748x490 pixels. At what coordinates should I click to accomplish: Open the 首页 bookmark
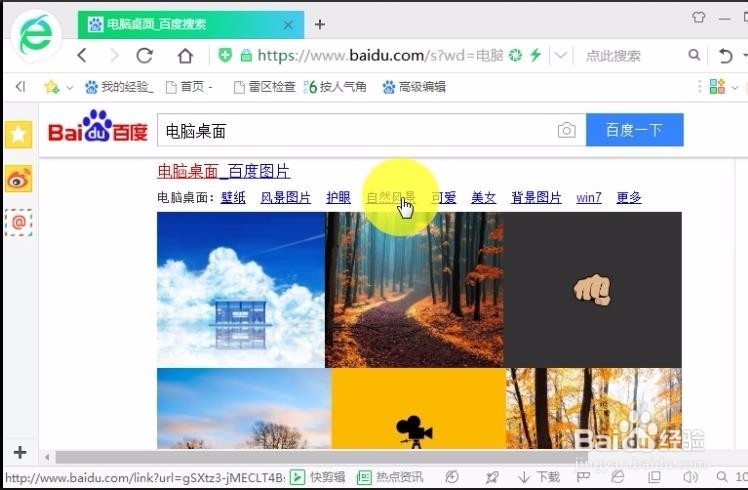click(189, 87)
